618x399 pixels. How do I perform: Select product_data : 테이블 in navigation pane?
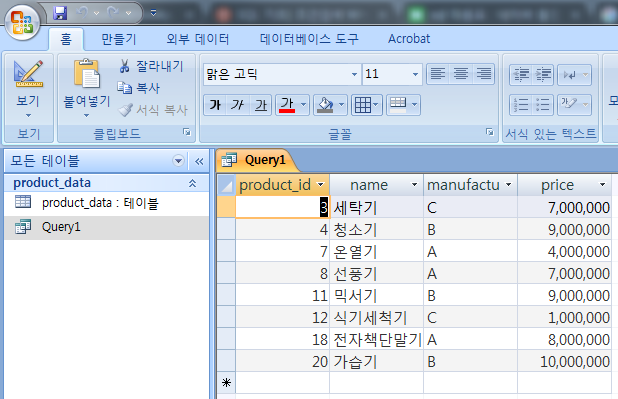[x=106, y=203]
